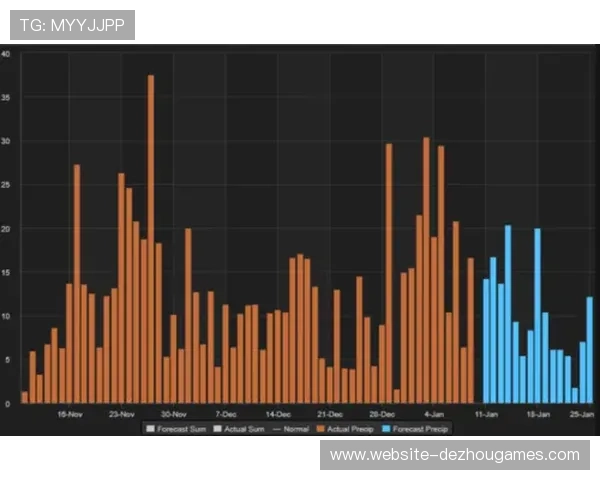Open the www.website-dezhougames.com link
Screen dimensions: 600x480
click(455, 455)
